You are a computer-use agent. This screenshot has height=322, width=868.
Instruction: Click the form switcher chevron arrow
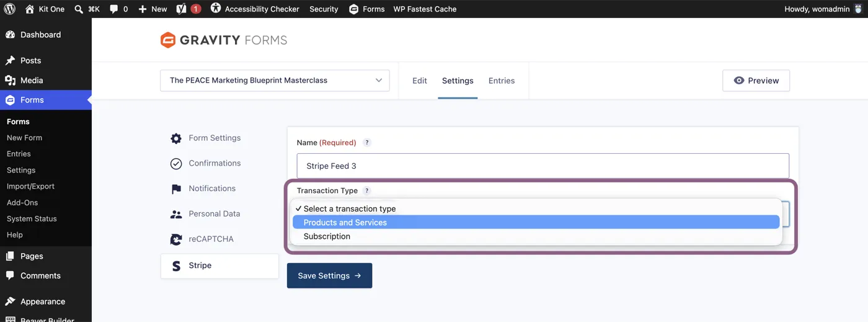379,81
